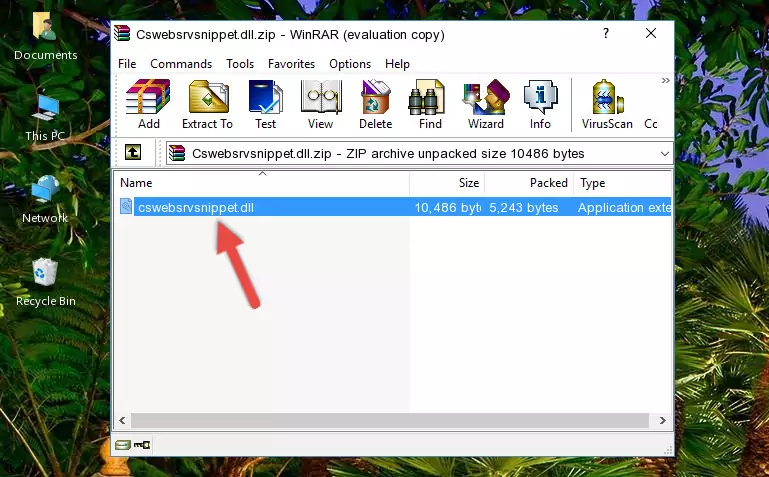
Task: Open the Options menu
Action: coord(350,64)
